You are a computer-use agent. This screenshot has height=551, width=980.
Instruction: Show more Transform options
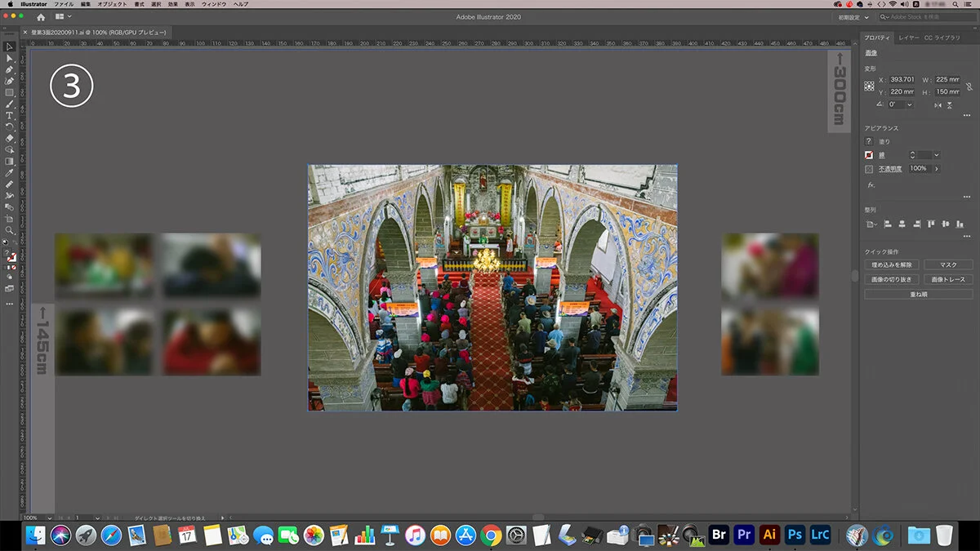[967, 116]
